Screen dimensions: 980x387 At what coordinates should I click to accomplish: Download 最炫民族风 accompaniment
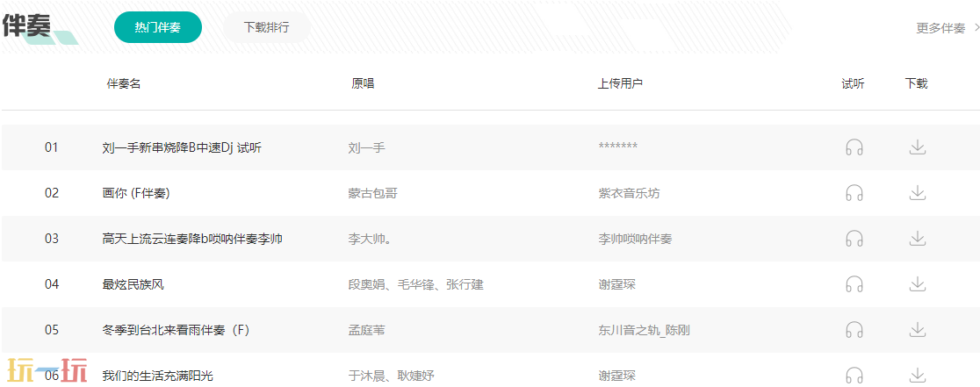click(917, 284)
